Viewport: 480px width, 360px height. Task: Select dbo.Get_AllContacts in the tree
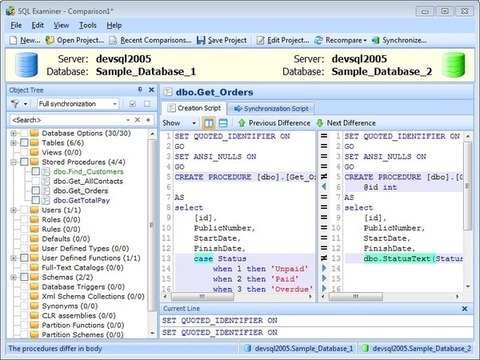[x=88, y=181]
